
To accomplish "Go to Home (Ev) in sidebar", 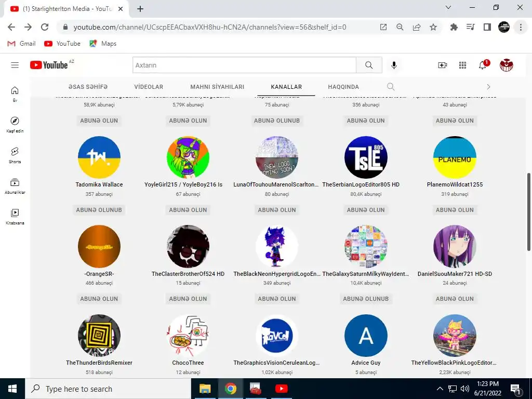I will click(x=15, y=94).
